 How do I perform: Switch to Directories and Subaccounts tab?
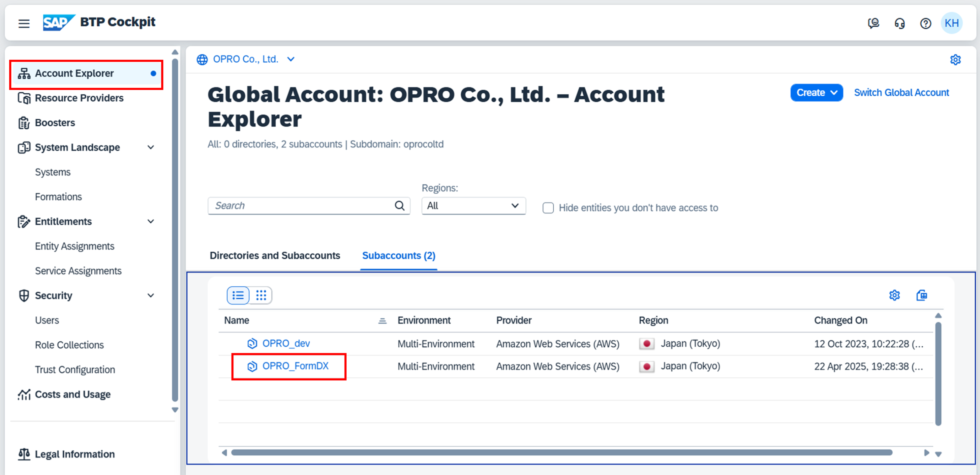[275, 255]
